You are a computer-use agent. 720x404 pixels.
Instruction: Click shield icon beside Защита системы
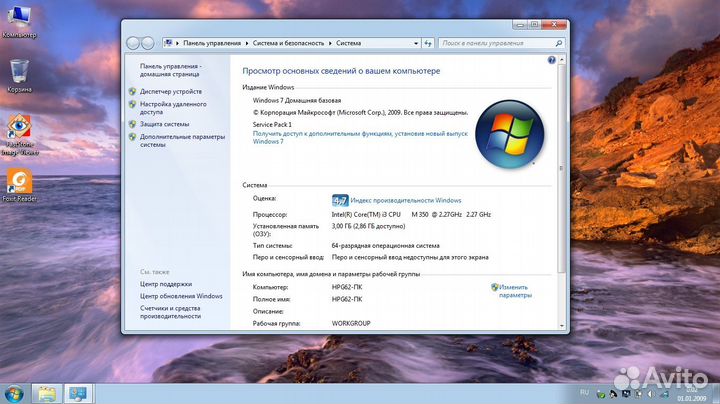[132, 124]
